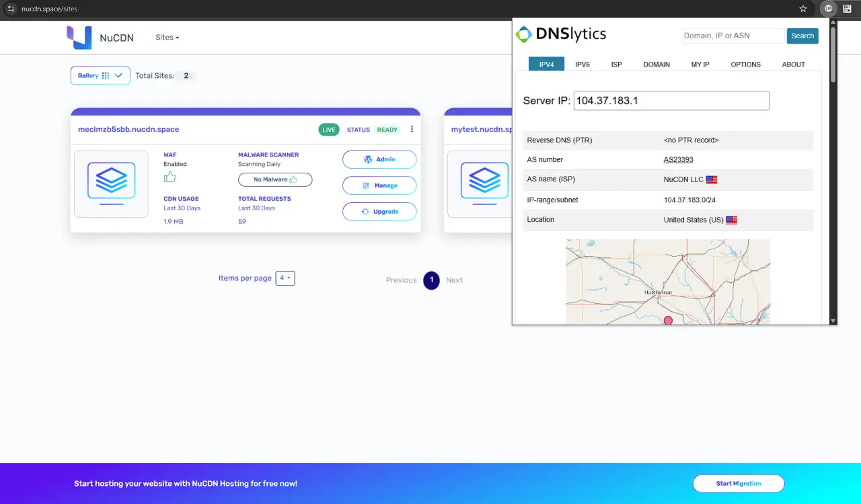Click the Server IP input field

[671, 101]
